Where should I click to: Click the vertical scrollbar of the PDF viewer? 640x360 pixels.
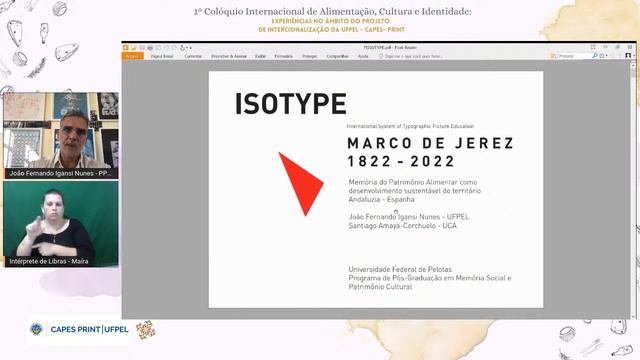633,190
